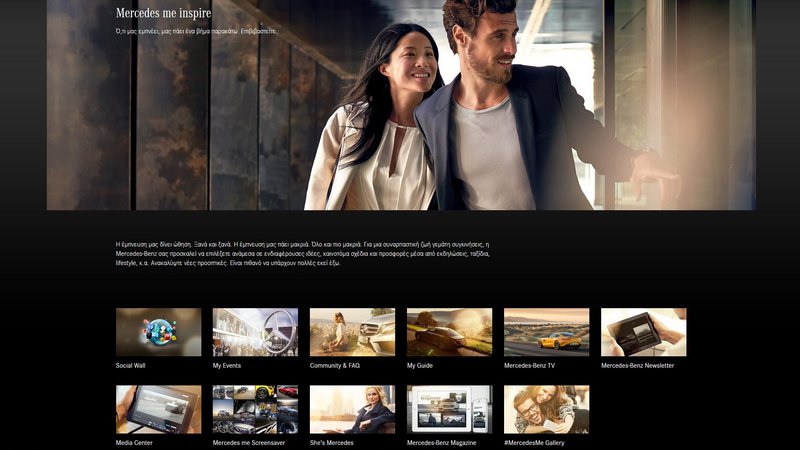The height and width of the screenshot is (450, 800).
Task: Follow the My Events text link
Action: coord(227,366)
